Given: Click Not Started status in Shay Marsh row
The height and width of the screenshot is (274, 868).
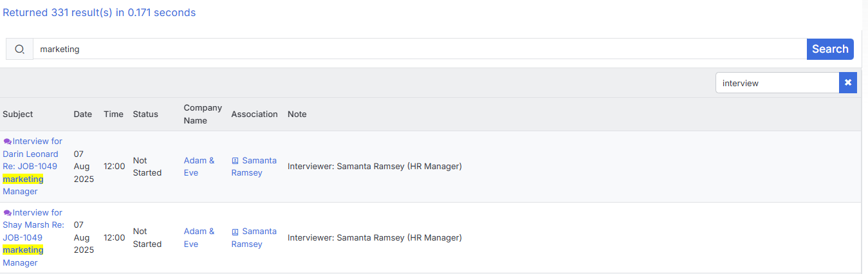Looking at the screenshot, I should coord(147,237).
